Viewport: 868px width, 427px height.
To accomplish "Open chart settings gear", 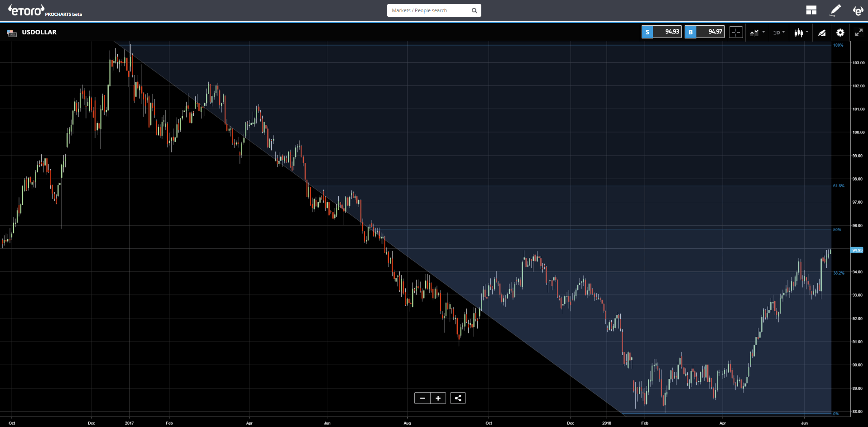I will pyautogui.click(x=840, y=32).
